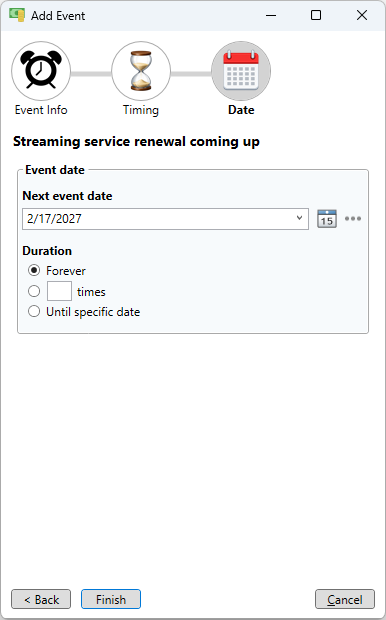Click the 2/17/2027 date combo box
This screenshot has height=620, width=386.
coord(165,219)
